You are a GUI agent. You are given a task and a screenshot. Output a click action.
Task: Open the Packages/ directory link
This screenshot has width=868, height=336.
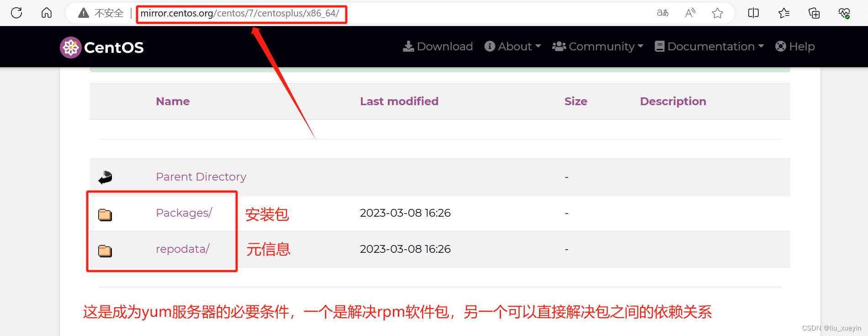tap(184, 213)
